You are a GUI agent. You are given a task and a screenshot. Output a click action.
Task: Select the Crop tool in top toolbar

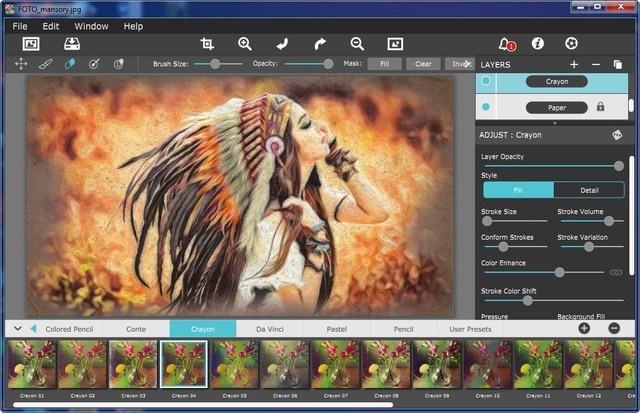(207, 44)
